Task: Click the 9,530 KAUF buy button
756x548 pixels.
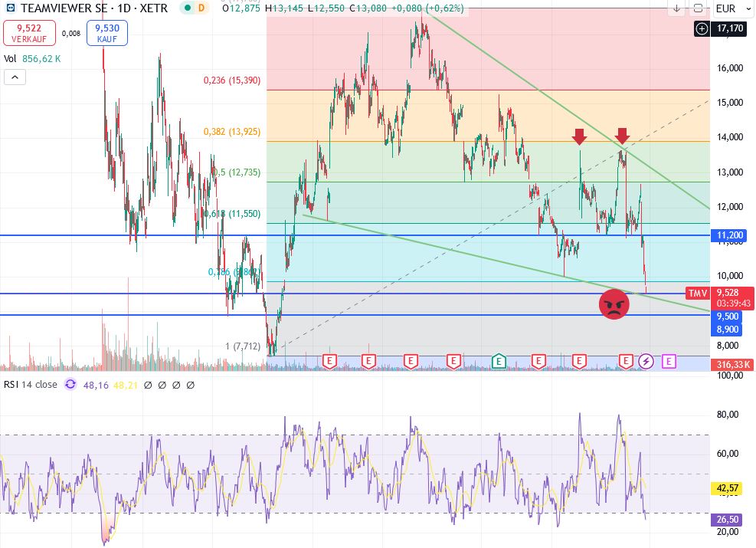Action: pos(107,33)
